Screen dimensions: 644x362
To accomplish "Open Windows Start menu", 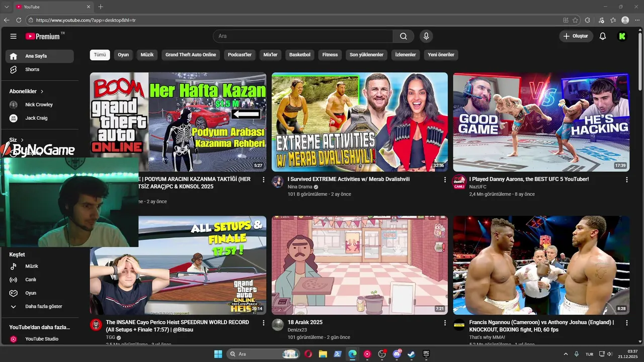I will (218, 354).
